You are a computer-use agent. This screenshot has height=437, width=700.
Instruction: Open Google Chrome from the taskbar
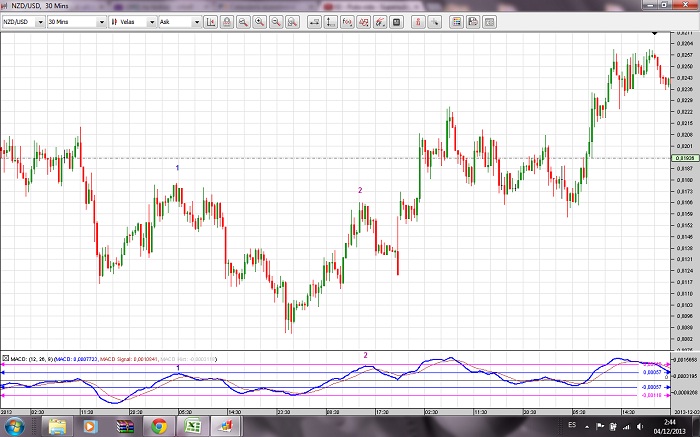[158, 426]
